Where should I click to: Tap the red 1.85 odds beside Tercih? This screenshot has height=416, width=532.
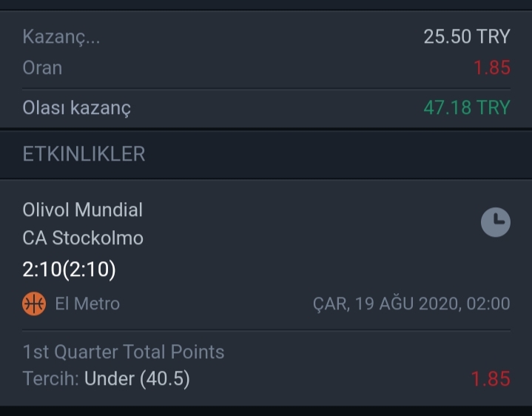click(491, 379)
